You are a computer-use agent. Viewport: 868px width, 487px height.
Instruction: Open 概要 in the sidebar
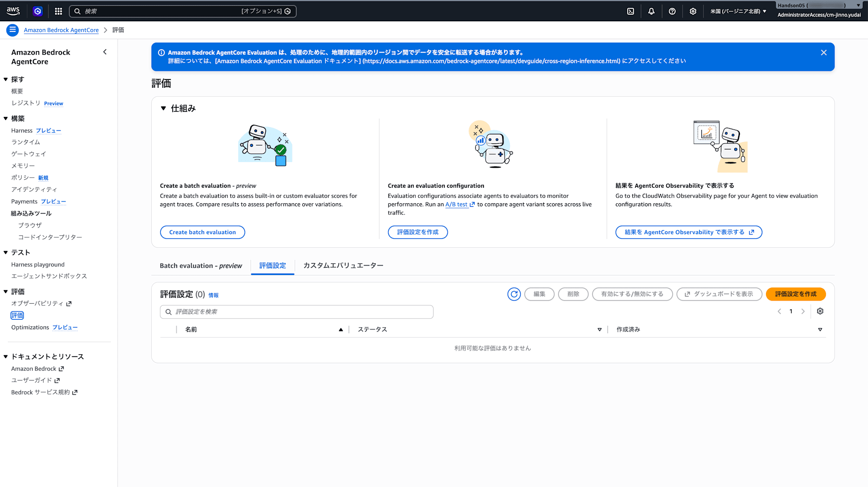tap(17, 91)
